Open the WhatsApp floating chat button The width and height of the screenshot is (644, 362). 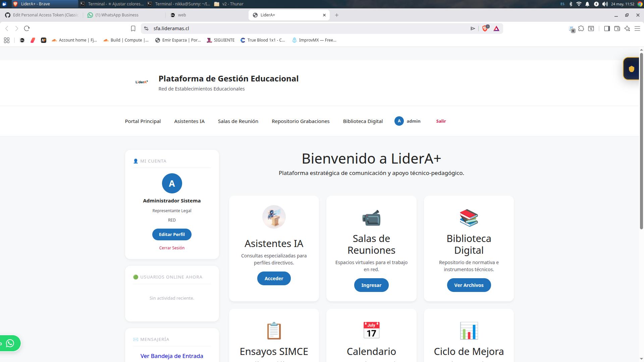pos(10,343)
